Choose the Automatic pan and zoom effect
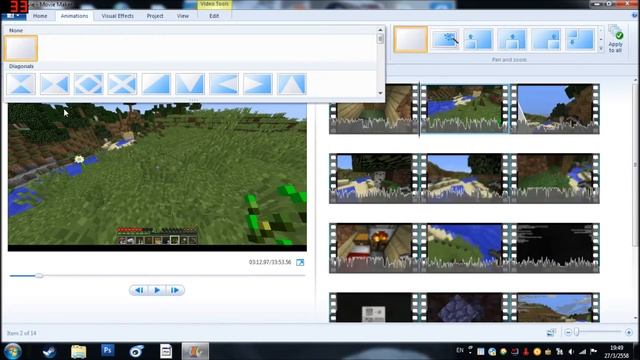Viewport: 640px width, 360px height. [445, 40]
